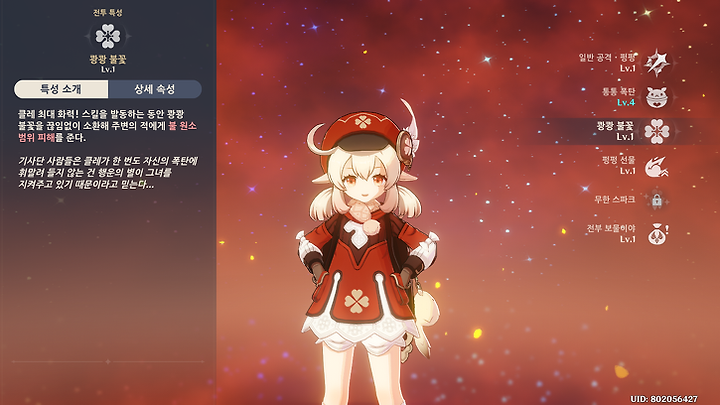The height and width of the screenshot is (405, 720).
Task: Switch to the 상세 속성 tab
Action: point(155,89)
